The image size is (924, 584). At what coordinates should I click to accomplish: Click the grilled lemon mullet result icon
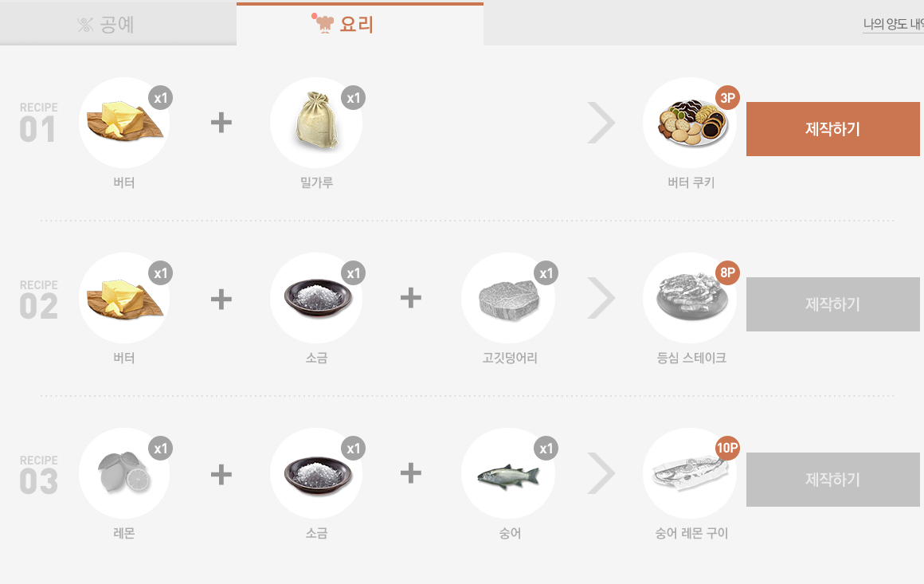pos(689,474)
